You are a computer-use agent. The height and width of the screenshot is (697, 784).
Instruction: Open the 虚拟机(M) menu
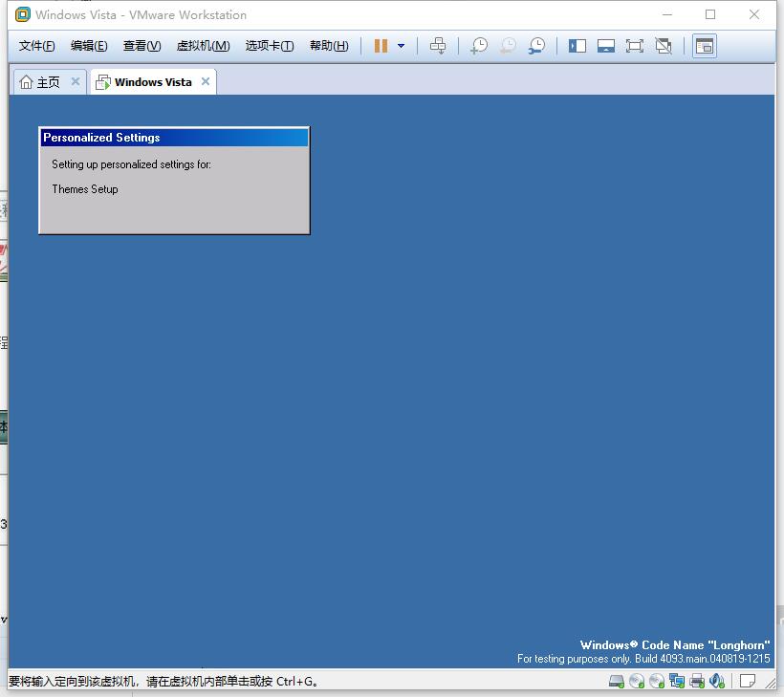point(203,46)
